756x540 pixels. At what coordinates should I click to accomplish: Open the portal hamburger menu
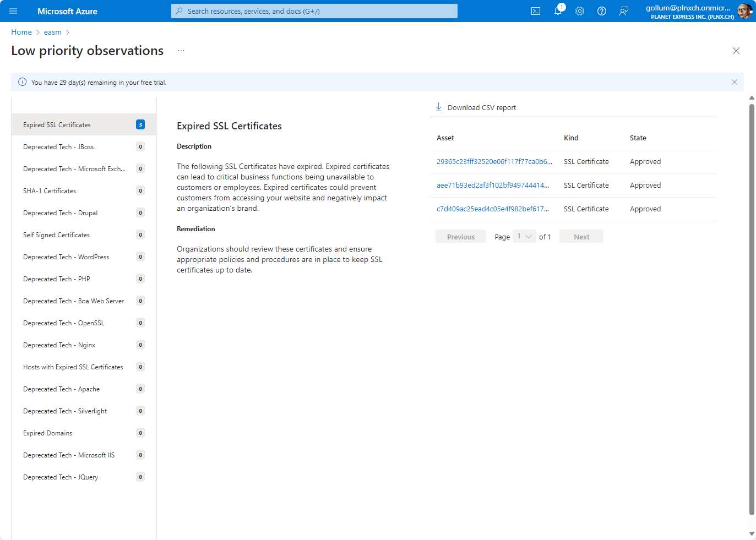tap(13, 11)
